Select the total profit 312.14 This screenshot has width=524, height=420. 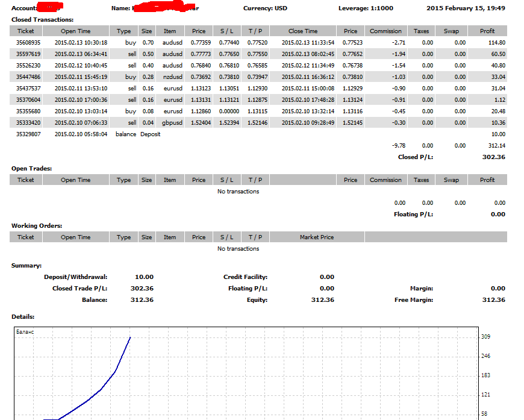[x=497, y=145]
